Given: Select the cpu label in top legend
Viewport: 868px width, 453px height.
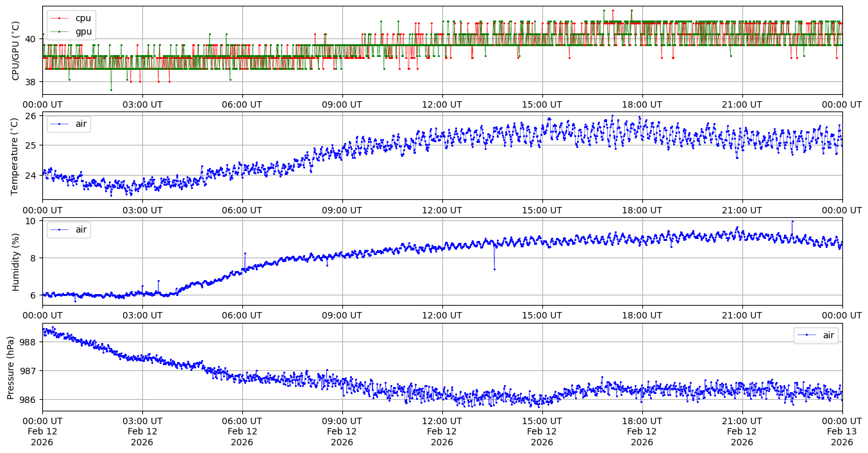Looking at the screenshot, I should pyautogui.click(x=83, y=19).
